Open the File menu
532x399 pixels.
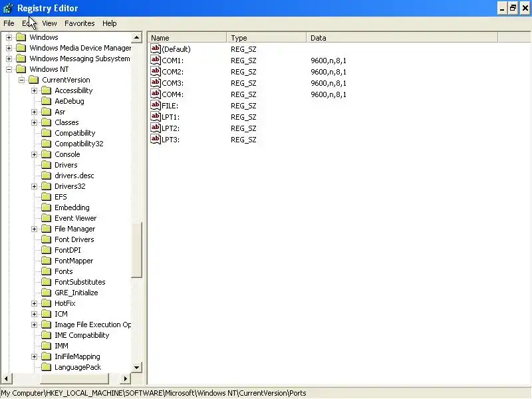pyautogui.click(x=9, y=23)
